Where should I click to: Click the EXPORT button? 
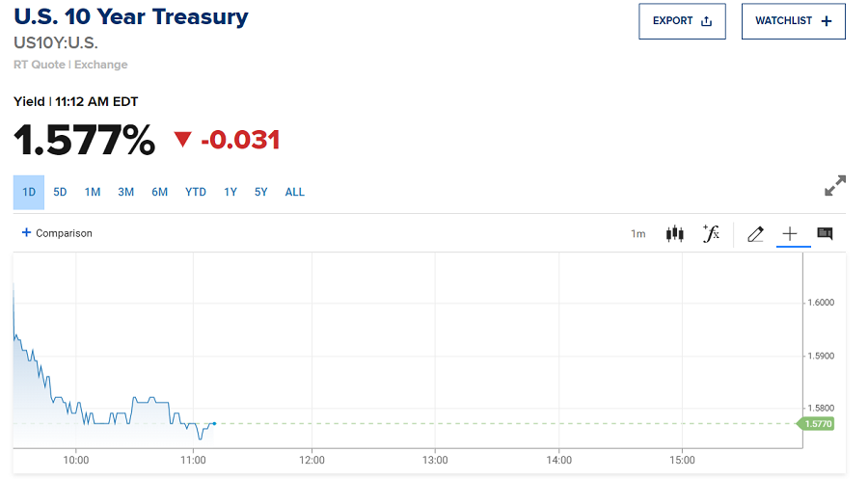point(682,21)
